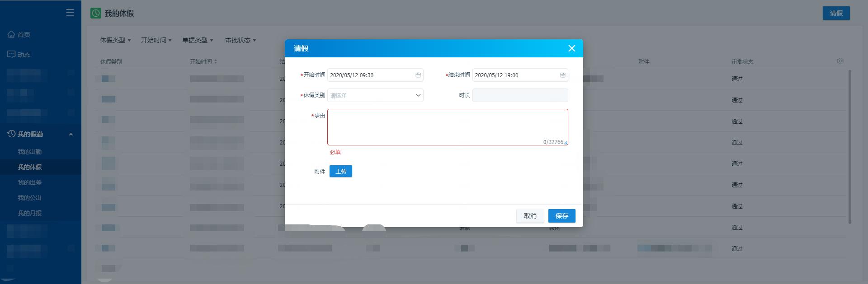Open the 休假类型 filter dropdown

click(x=115, y=40)
